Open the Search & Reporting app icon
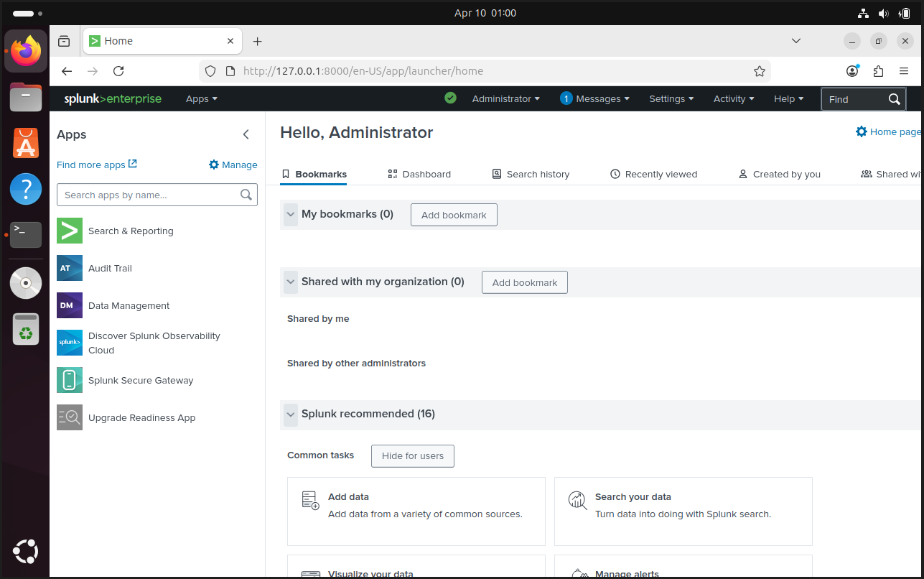The image size is (924, 579). click(x=70, y=231)
